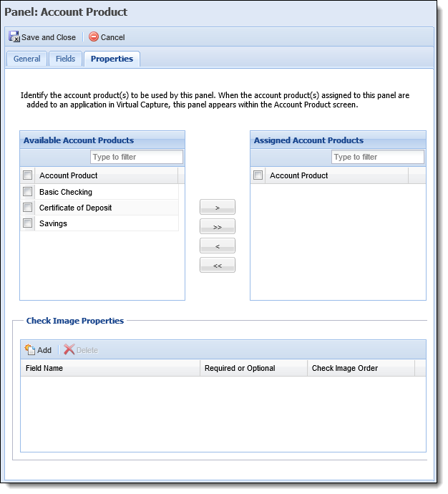Click the Cancel text label

(x=112, y=37)
